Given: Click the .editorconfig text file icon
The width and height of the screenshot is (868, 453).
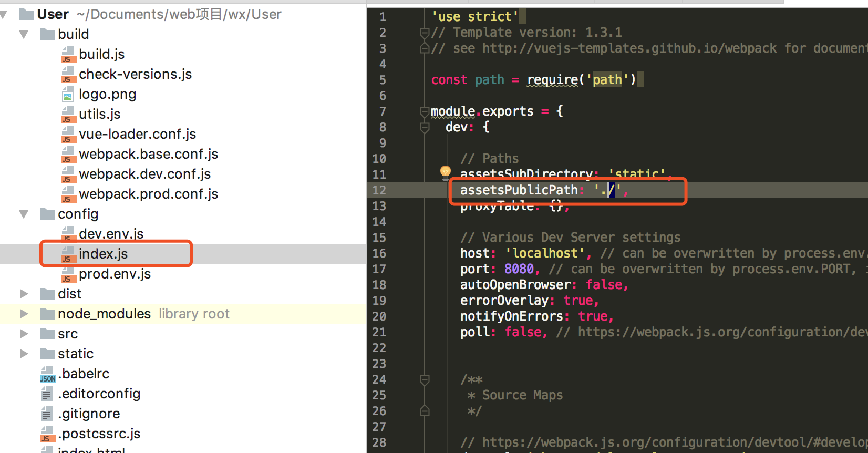Looking at the screenshot, I should click(x=47, y=394).
